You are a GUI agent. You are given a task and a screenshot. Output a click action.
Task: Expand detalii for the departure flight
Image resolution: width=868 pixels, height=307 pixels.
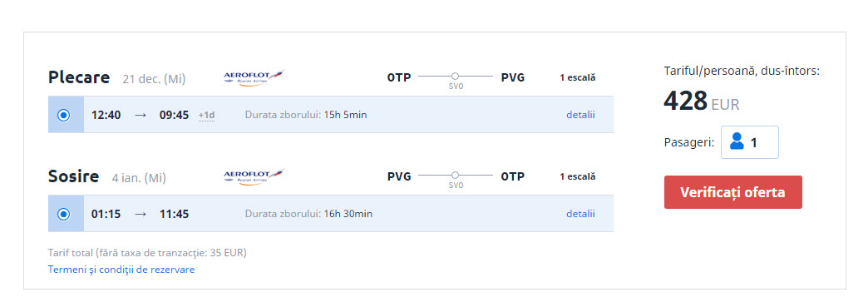point(580,115)
